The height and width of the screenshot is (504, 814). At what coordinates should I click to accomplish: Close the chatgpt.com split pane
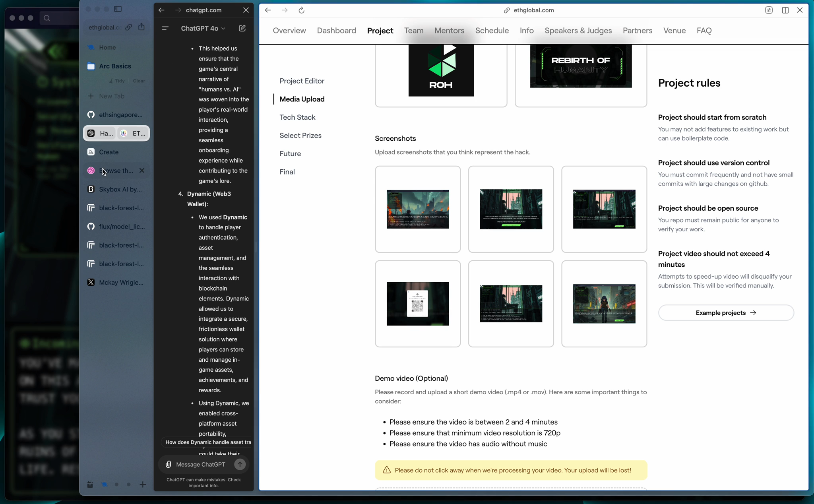pos(246,10)
